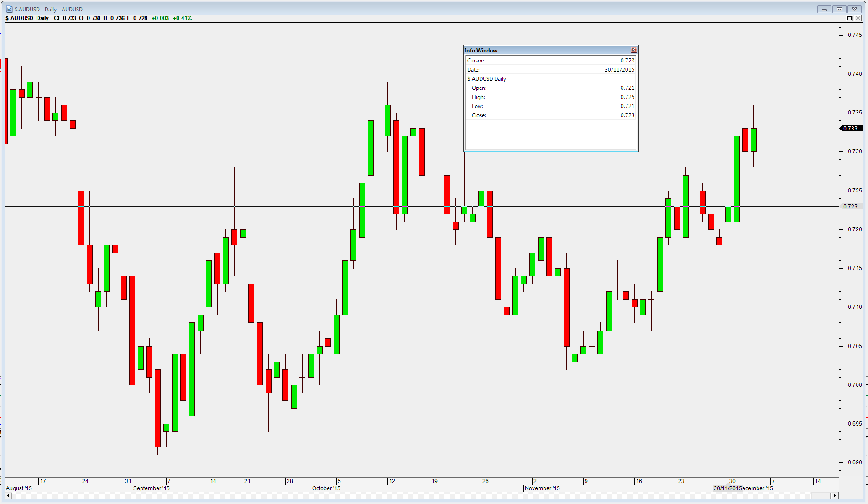Close the inner AUDUSD chart pane

pos(858,18)
